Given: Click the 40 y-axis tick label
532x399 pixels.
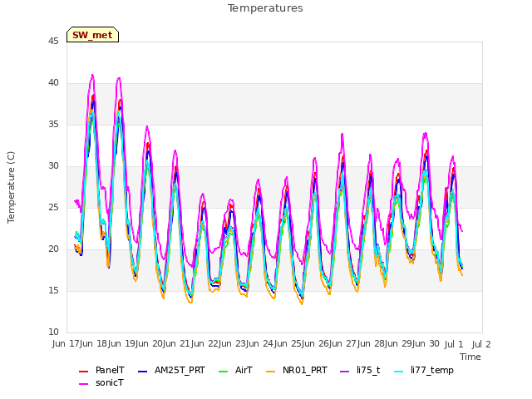Looking at the screenshot, I should (53, 83).
